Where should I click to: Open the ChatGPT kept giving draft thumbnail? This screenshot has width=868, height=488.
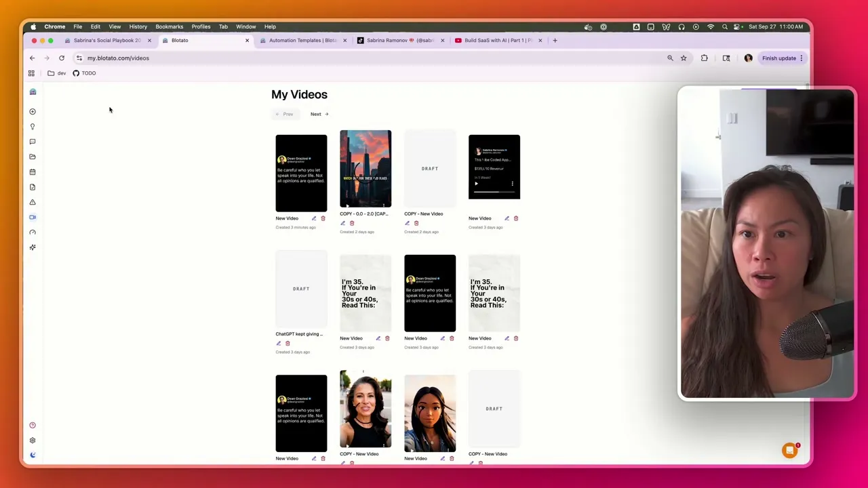coord(301,289)
